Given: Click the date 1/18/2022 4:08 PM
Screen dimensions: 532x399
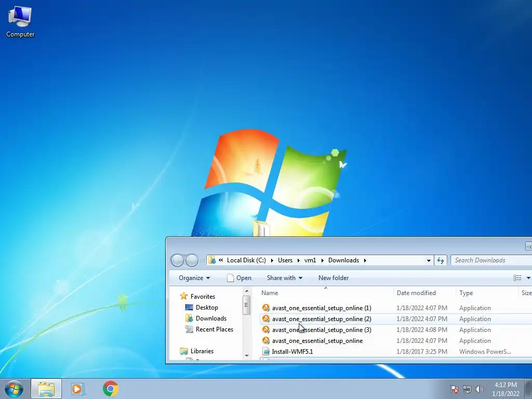Looking at the screenshot, I should click(x=422, y=330).
